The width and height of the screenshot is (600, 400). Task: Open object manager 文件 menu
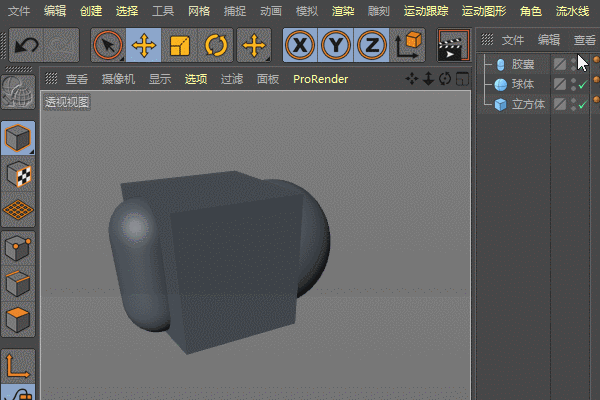tap(513, 40)
